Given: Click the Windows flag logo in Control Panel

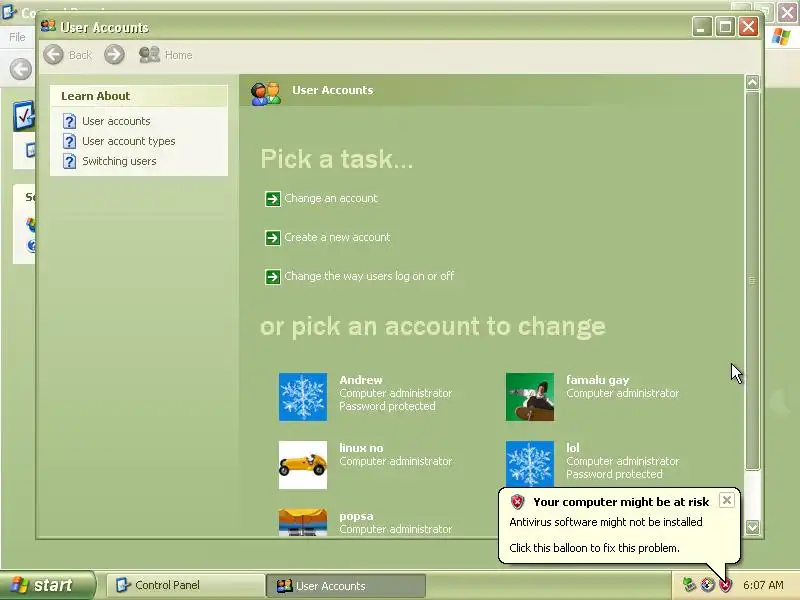Looking at the screenshot, I should click(781, 36).
